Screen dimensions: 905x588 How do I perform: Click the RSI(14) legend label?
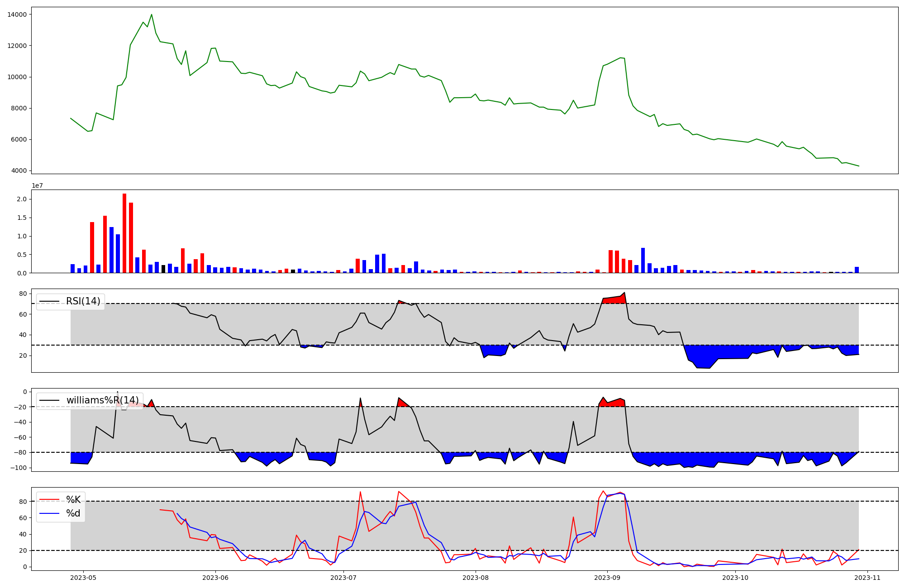click(83, 301)
